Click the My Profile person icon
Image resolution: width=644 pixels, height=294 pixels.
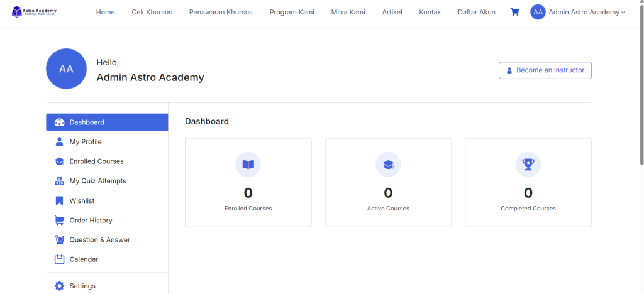[x=59, y=142]
